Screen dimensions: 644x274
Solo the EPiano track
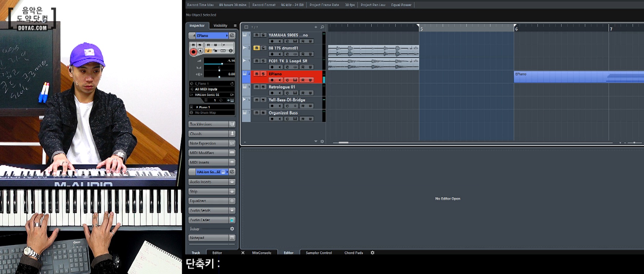click(x=263, y=74)
